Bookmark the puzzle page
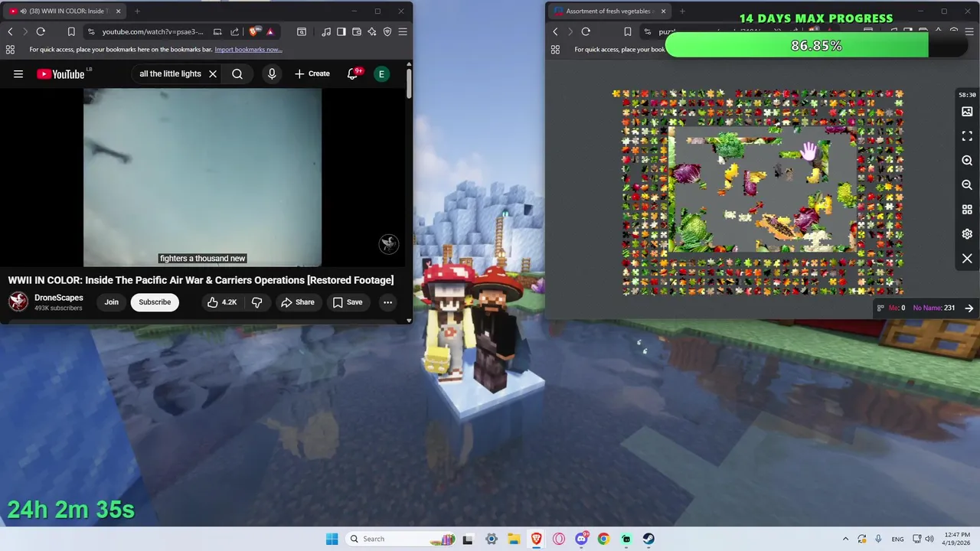980x551 pixels. 628,31
